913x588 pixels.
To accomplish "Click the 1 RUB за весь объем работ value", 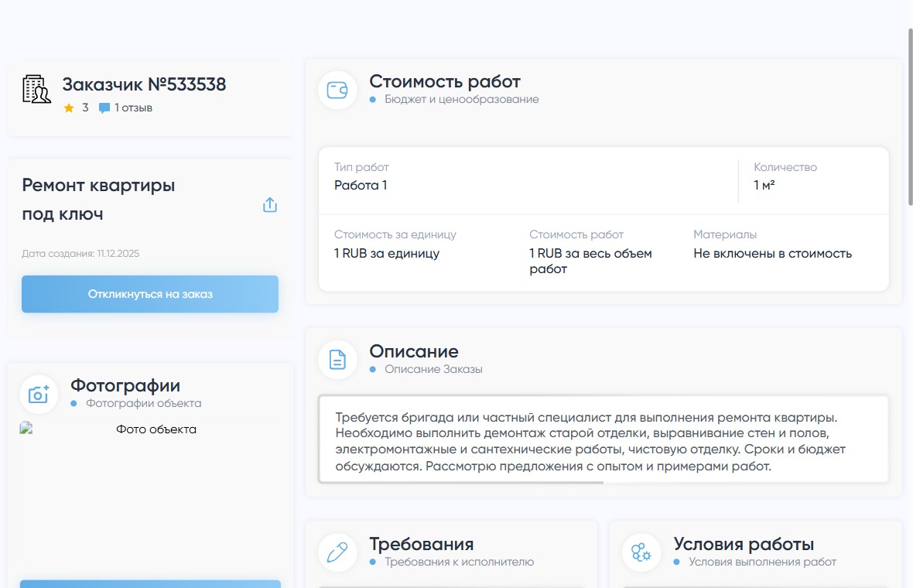I will (590, 261).
